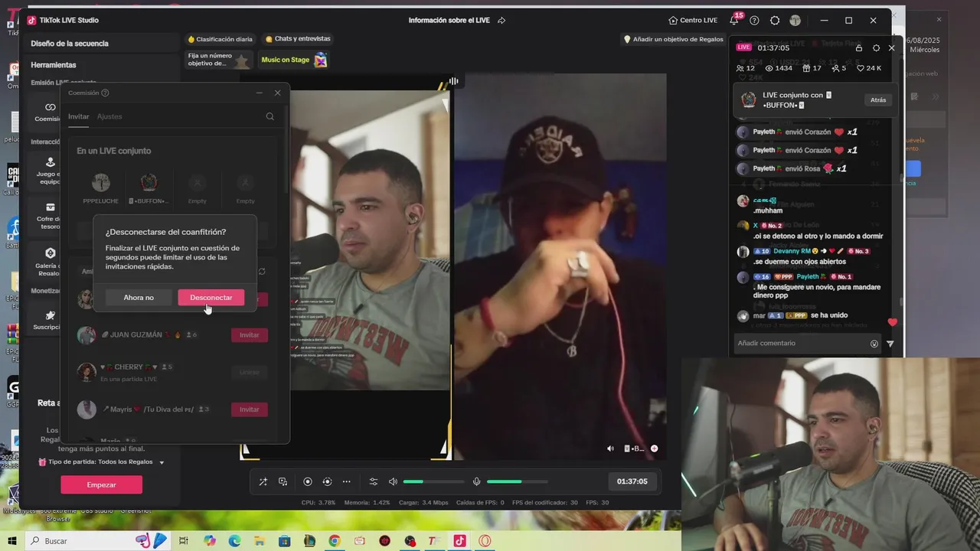
Task: Toggle the chat panel lock icon
Action: pos(858,47)
